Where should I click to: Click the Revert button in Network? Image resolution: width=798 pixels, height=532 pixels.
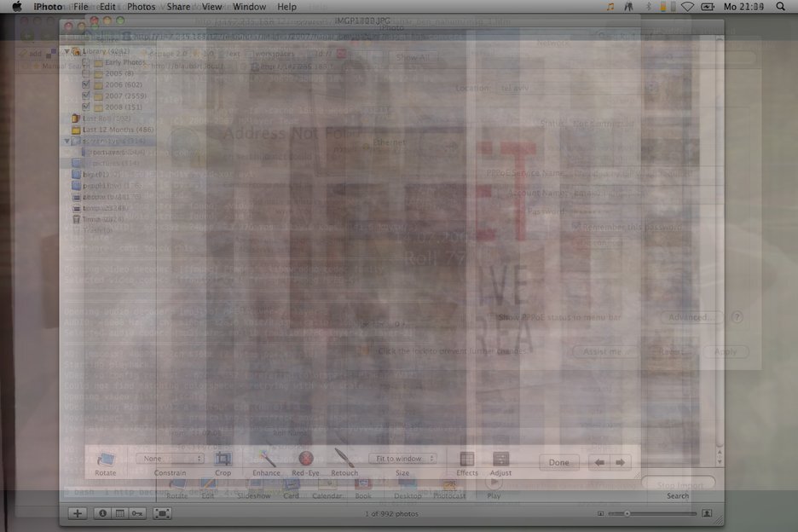pos(671,352)
